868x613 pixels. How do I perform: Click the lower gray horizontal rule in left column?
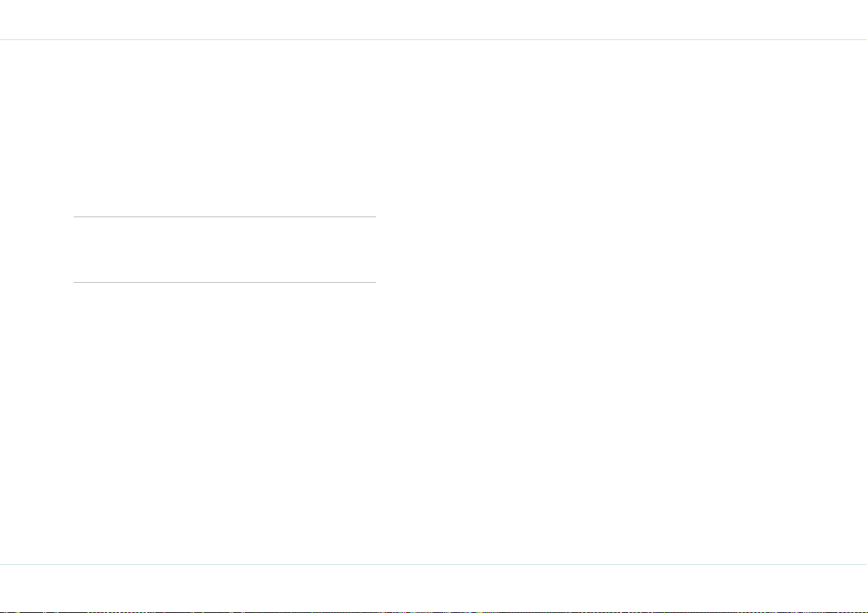coord(224,282)
